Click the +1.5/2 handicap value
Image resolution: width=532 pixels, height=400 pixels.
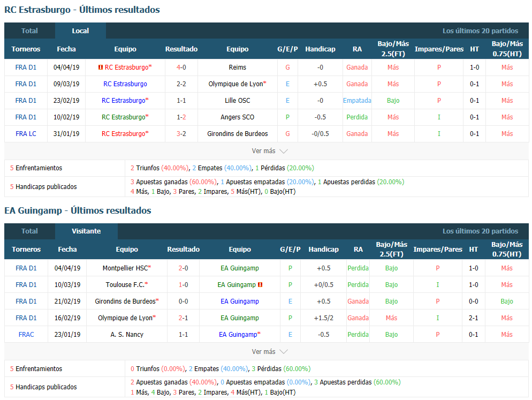pos(324,318)
